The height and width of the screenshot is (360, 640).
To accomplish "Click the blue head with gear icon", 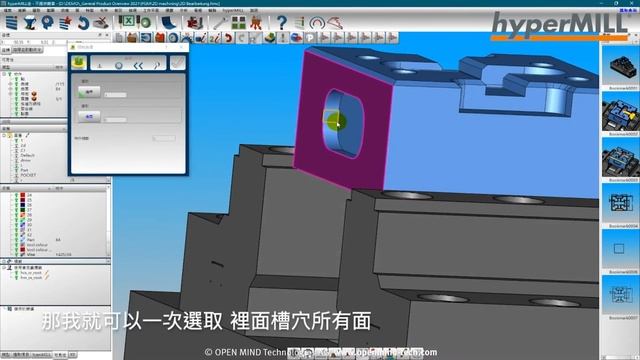I will pyautogui.click(x=47, y=22).
